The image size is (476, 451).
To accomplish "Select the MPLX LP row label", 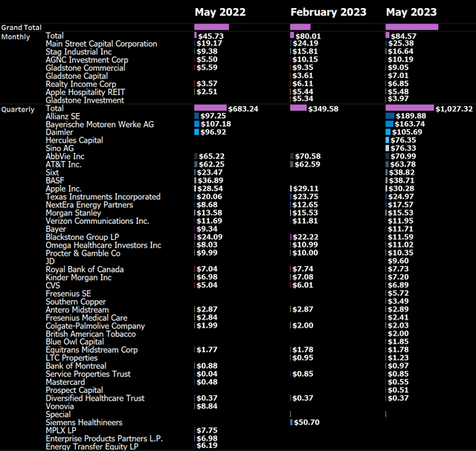I will 61,430.
